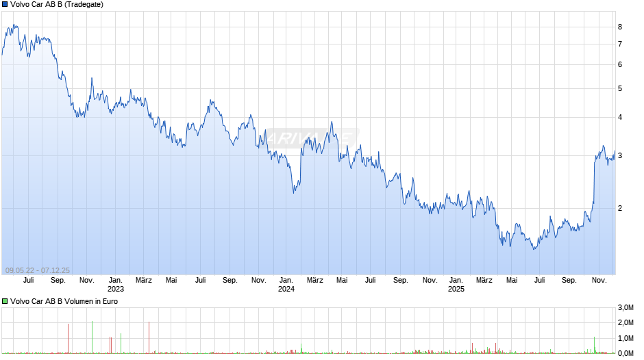644x360 pixels.
Task: Click the chart title Volvo Car AB B (Tradegate)
Action: coord(57,5)
